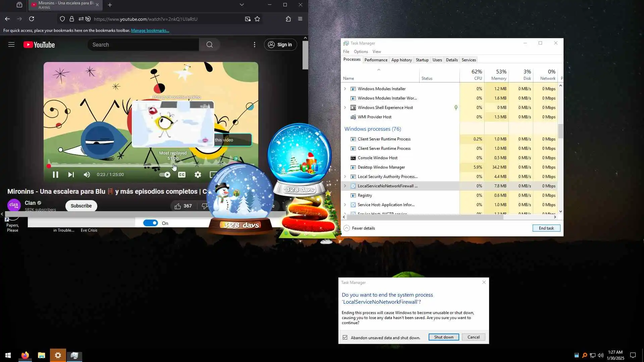Click Cancel in the end process dialog
The image size is (644, 362).
(x=473, y=337)
